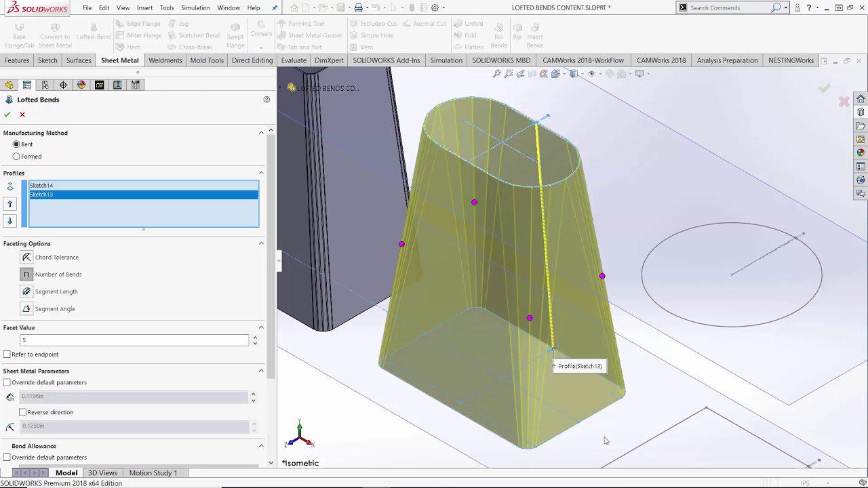Open the 3D Views bottom tab

click(103, 472)
